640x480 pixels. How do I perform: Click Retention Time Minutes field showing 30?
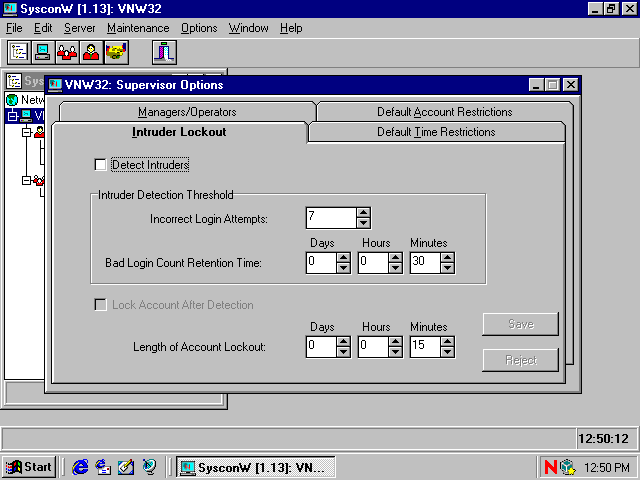pos(425,262)
